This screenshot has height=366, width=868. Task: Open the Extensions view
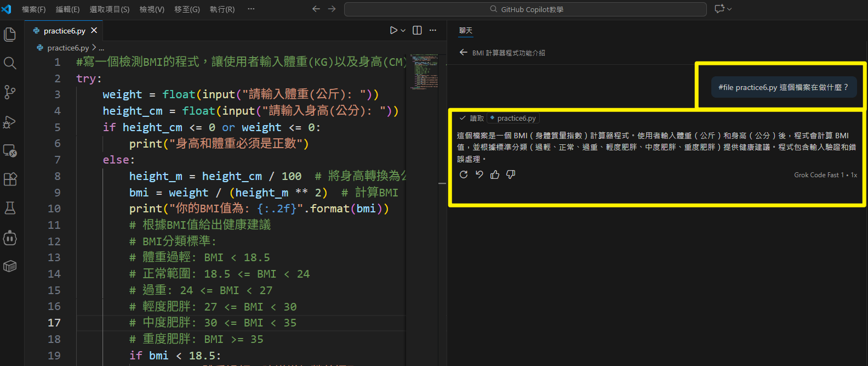[x=10, y=179]
